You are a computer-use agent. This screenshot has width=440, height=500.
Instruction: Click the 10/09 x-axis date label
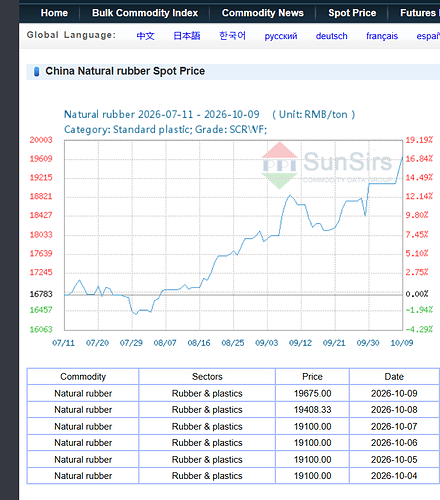tap(402, 343)
